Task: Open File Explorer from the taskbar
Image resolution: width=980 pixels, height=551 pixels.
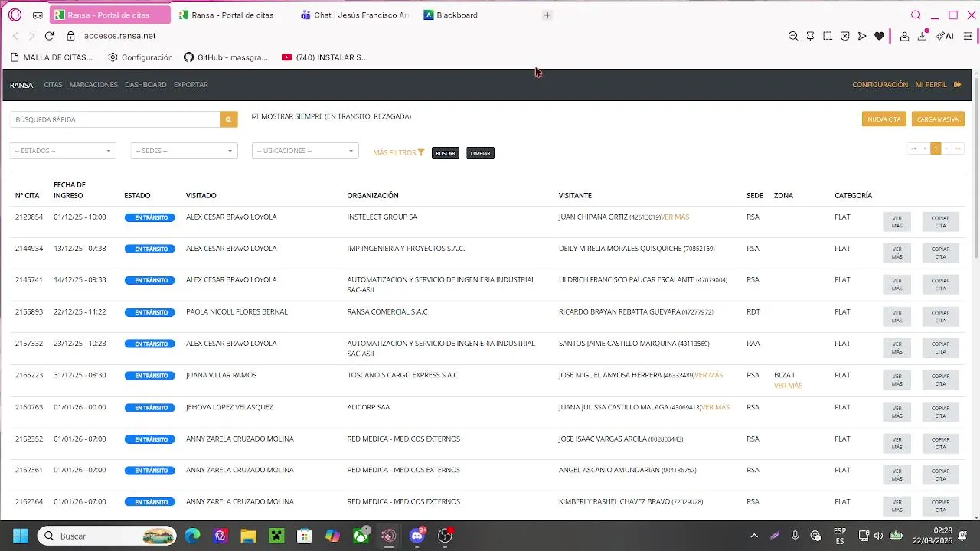Action: (248, 536)
